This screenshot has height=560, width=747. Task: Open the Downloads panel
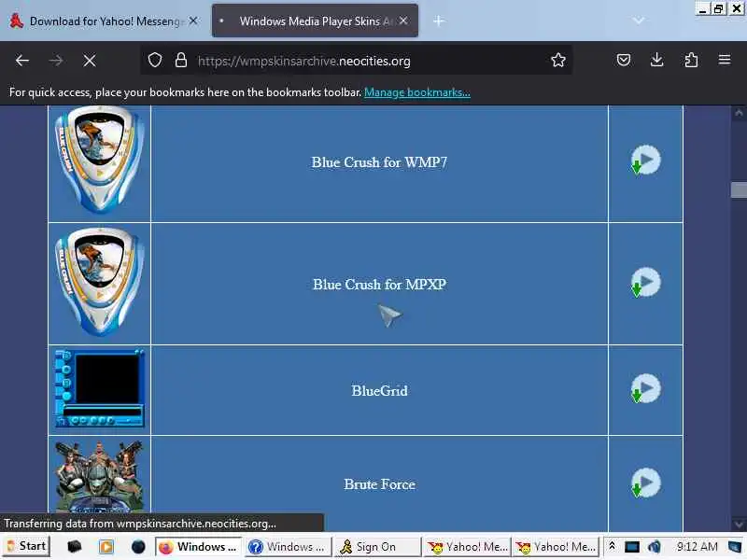coord(657,60)
